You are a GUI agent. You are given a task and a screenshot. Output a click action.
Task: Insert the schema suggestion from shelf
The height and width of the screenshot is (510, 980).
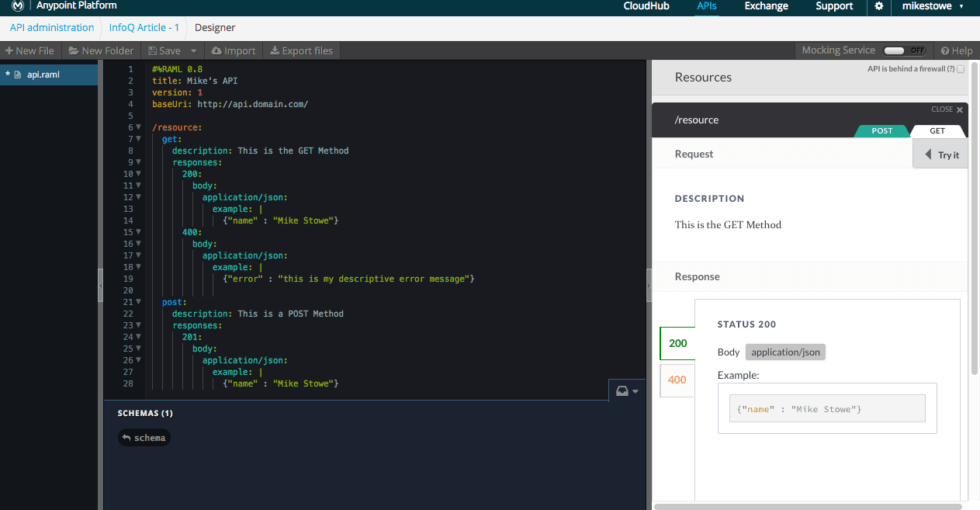click(x=144, y=438)
